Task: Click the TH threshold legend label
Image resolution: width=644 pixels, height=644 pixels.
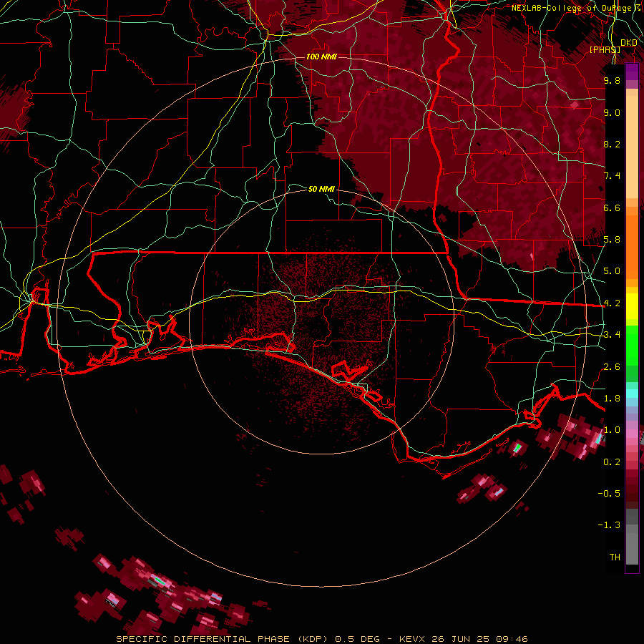Action: point(615,557)
